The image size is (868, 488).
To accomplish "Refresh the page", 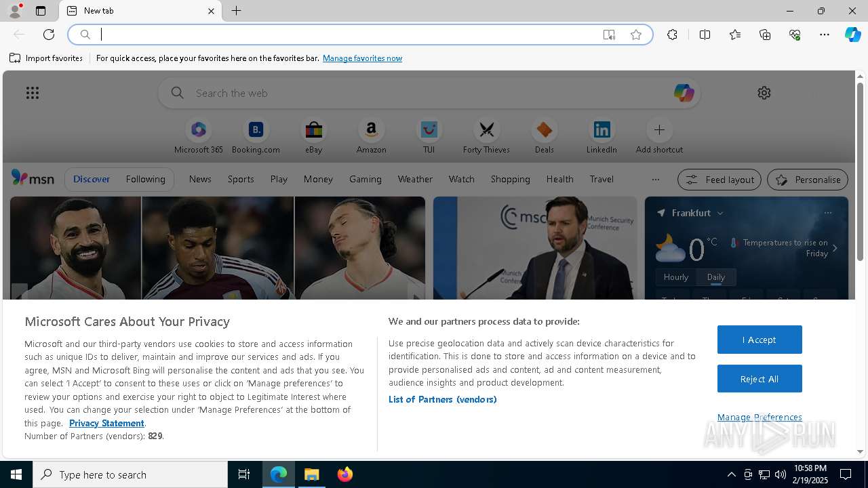I will [49, 35].
